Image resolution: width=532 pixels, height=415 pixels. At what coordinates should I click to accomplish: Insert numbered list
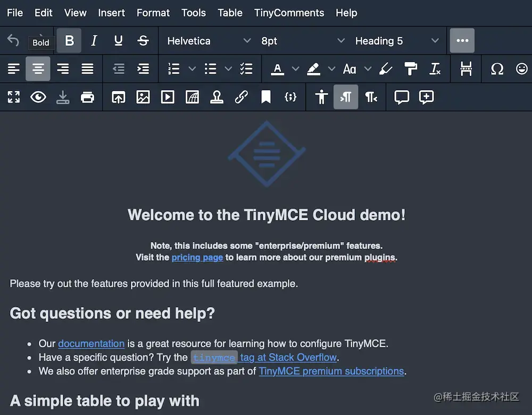[x=174, y=69]
